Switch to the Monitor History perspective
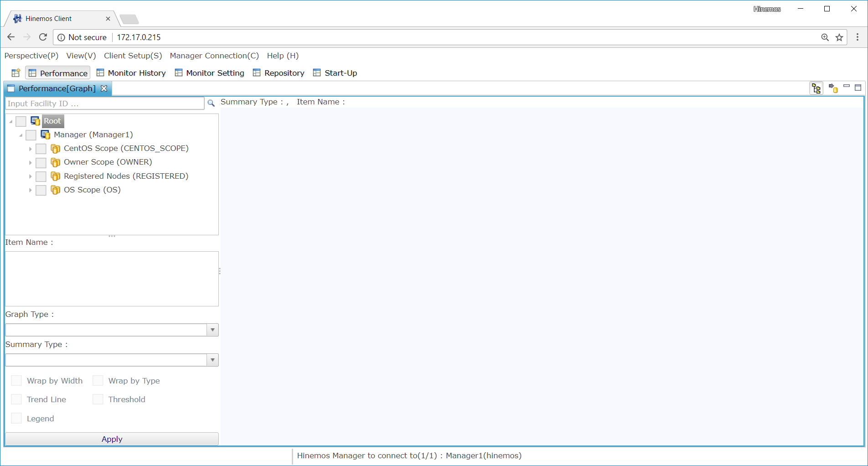Viewport: 868px width, 466px height. [x=131, y=73]
